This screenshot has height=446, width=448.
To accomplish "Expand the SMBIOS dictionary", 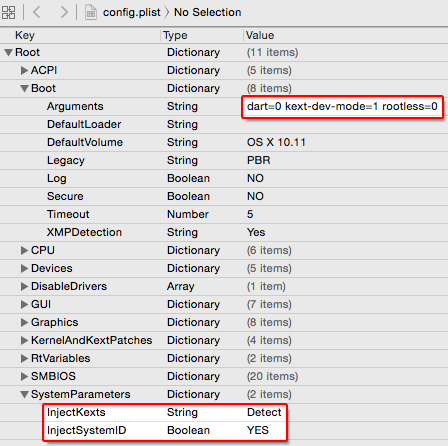I will click(x=24, y=376).
